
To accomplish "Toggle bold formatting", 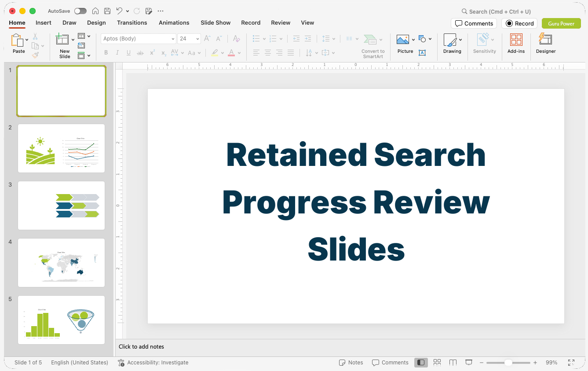I will pos(106,53).
